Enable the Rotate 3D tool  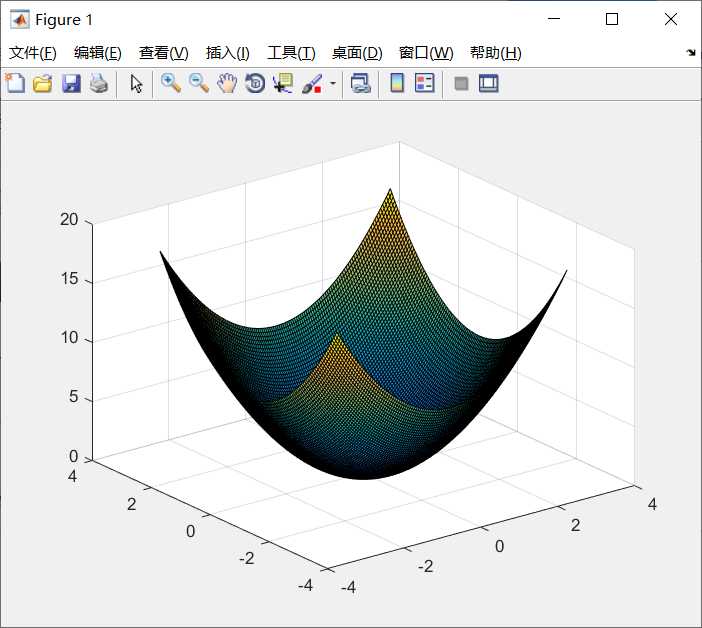click(x=255, y=83)
